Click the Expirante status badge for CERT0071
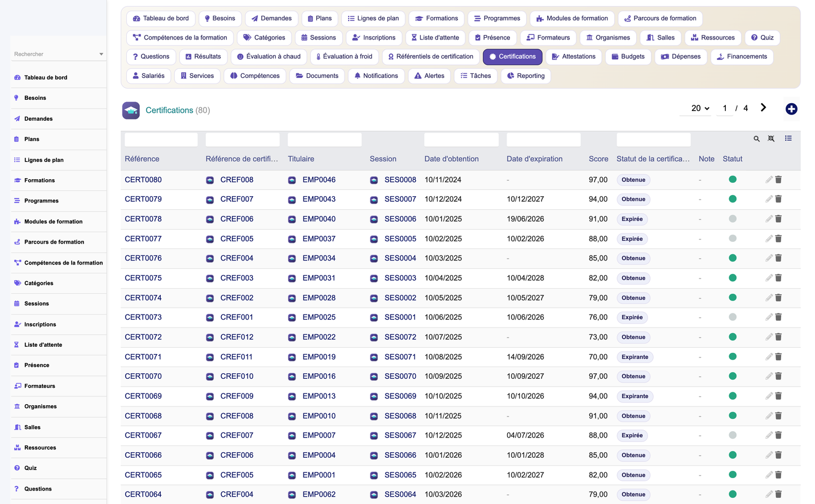815x504 pixels. (635, 357)
